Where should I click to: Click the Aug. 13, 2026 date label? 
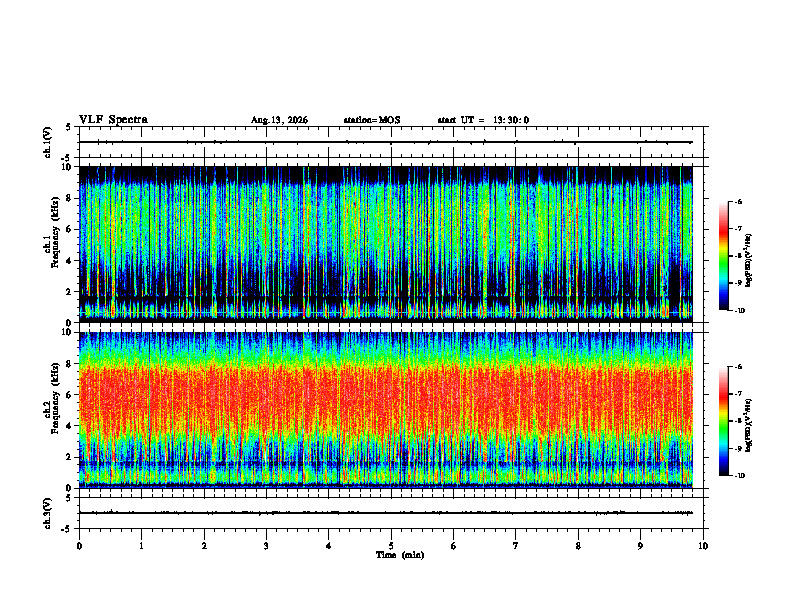pyautogui.click(x=279, y=120)
